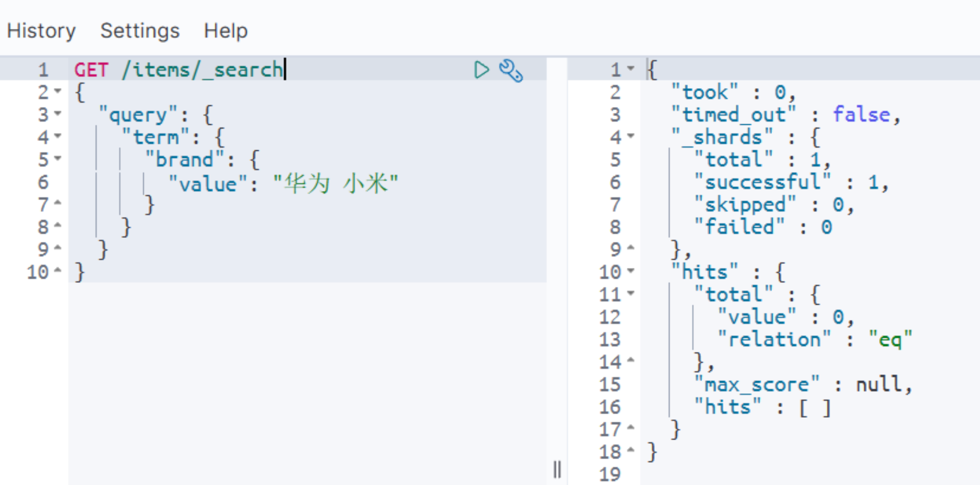Collapse request editor line 2 fold arrow
The image size is (980, 485).
pyautogui.click(x=58, y=91)
